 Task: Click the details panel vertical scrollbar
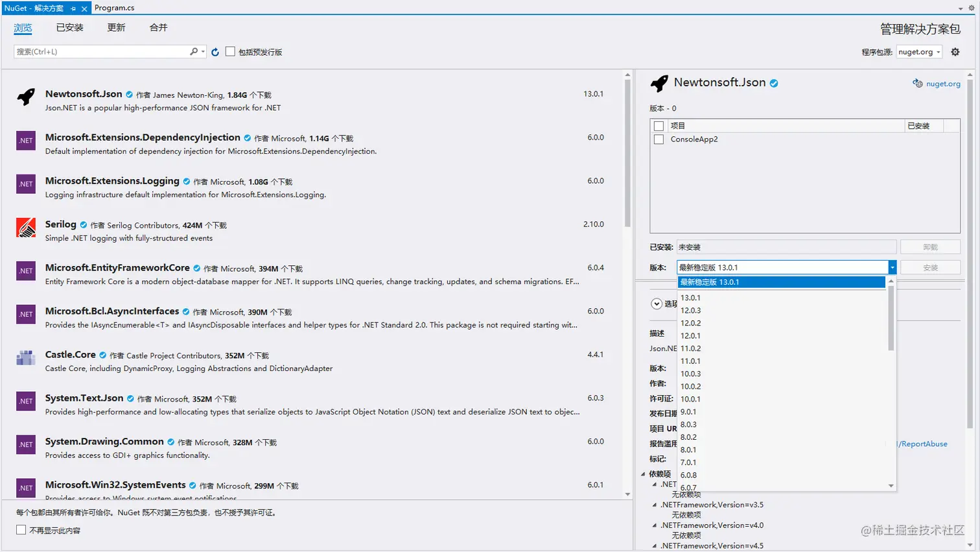tap(970, 254)
